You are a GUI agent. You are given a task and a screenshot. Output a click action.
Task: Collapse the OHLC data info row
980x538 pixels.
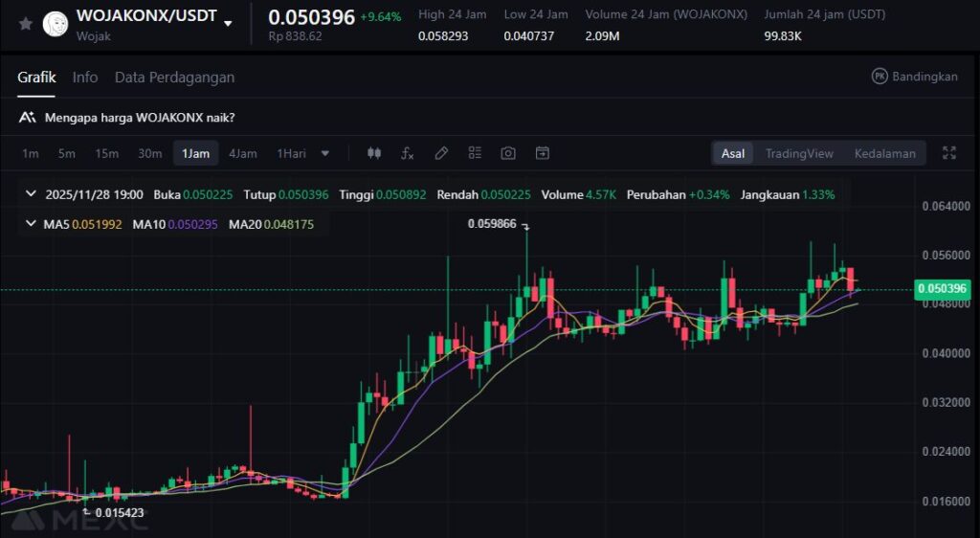32,194
